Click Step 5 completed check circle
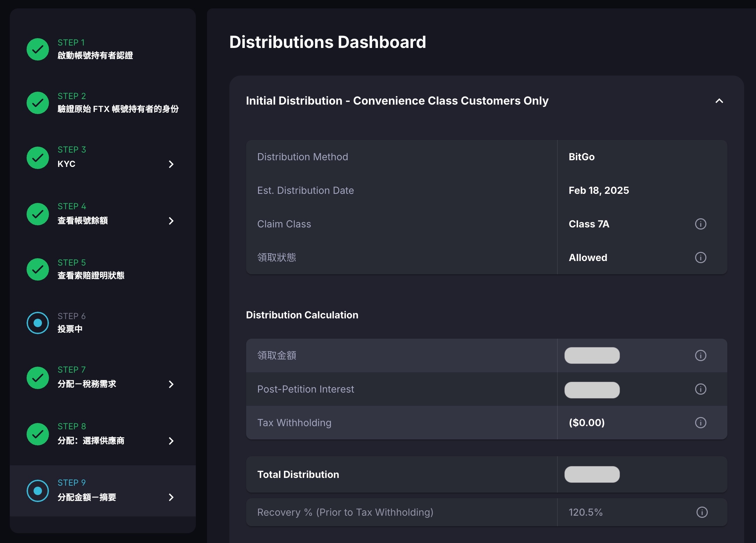This screenshot has width=756, height=543. tap(38, 269)
